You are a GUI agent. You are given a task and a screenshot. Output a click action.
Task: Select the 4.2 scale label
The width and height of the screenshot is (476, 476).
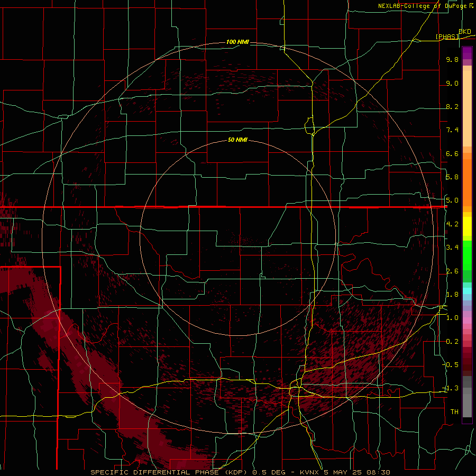click(452, 224)
